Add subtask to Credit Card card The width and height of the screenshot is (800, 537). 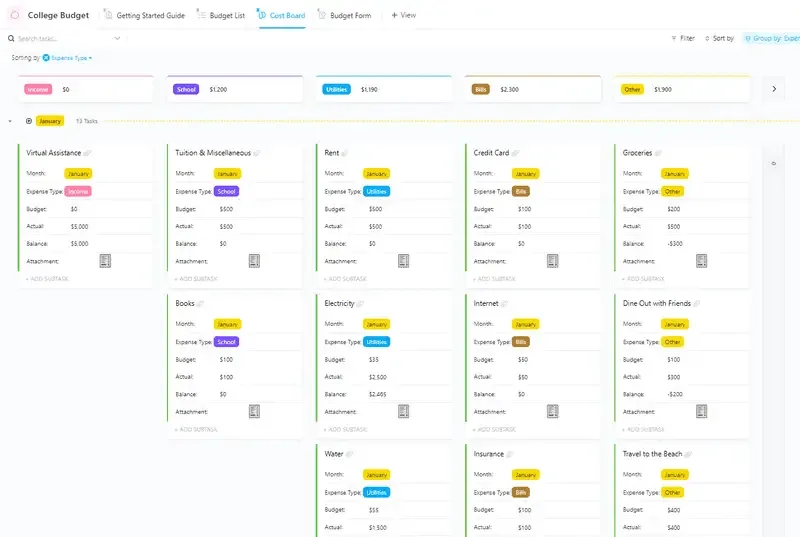click(x=494, y=279)
